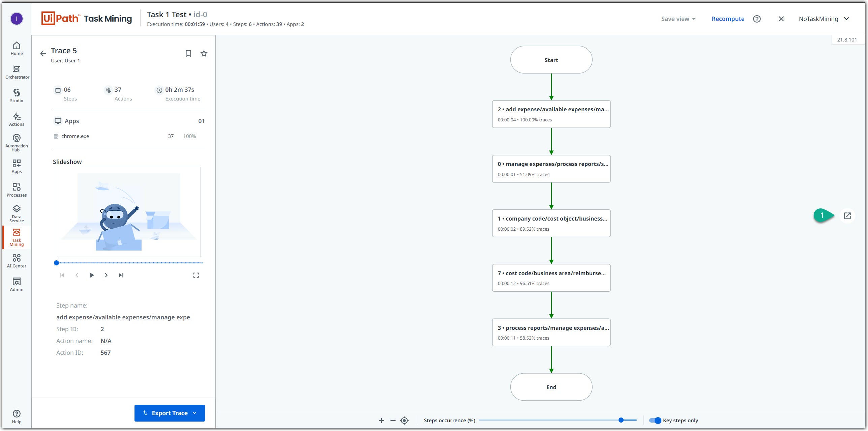Go to Automation Hub in the sidebar
Image resolution: width=868 pixels, height=431 pixels.
[x=17, y=142]
